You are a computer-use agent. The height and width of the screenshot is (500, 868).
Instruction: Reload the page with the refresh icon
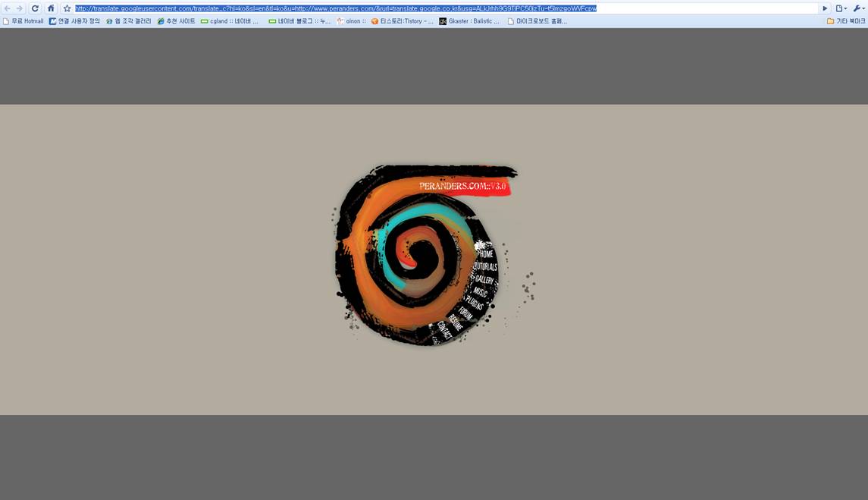point(35,8)
